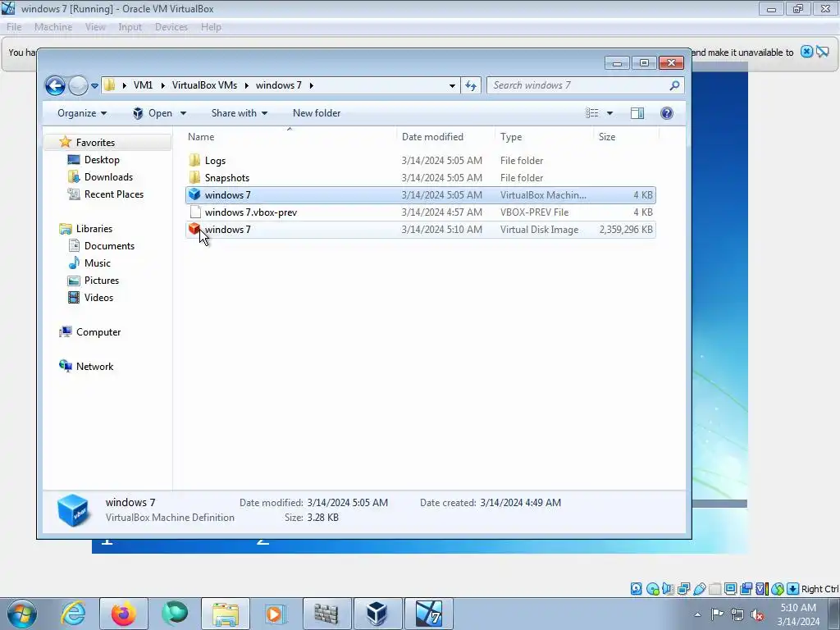
Task: Open Firefox from the taskbar
Action: (124, 614)
